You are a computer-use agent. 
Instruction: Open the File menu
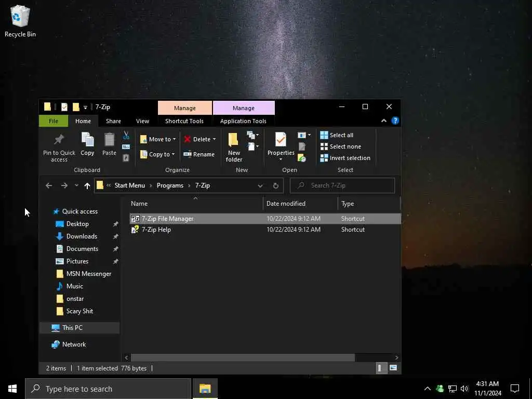pyautogui.click(x=54, y=121)
